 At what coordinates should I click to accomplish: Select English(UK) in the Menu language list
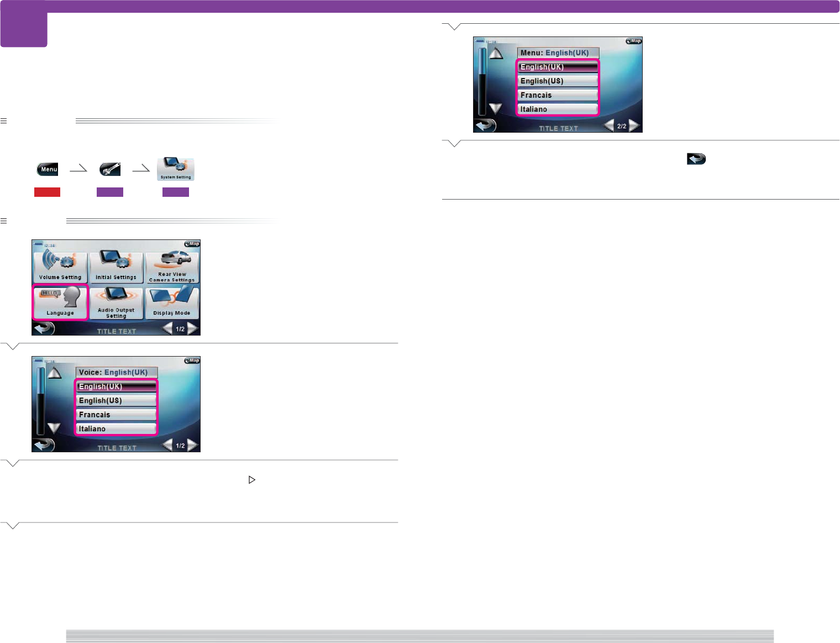click(x=558, y=67)
